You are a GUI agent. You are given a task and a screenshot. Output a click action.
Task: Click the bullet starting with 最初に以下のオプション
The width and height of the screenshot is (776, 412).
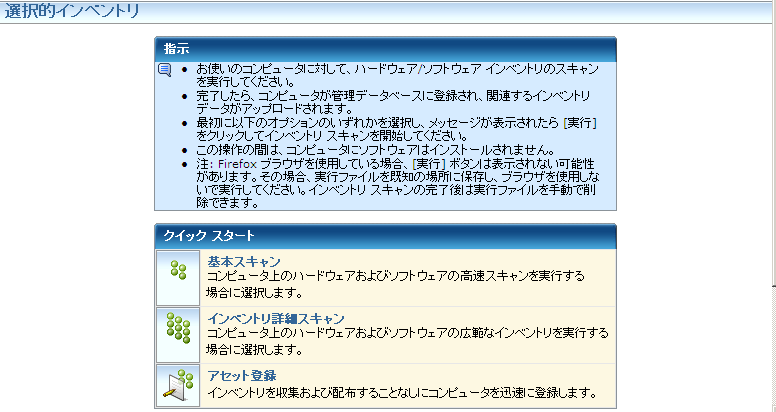(396, 129)
